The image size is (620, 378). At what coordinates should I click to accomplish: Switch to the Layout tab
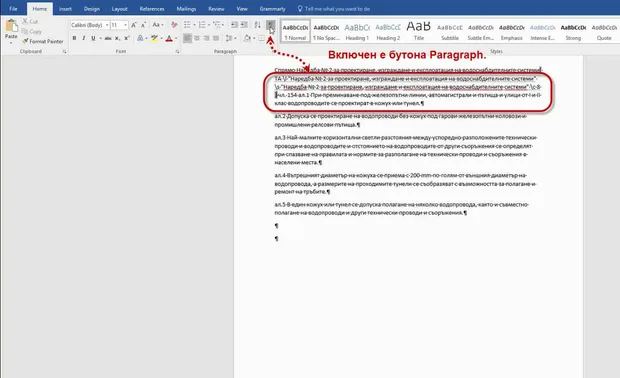click(x=119, y=9)
